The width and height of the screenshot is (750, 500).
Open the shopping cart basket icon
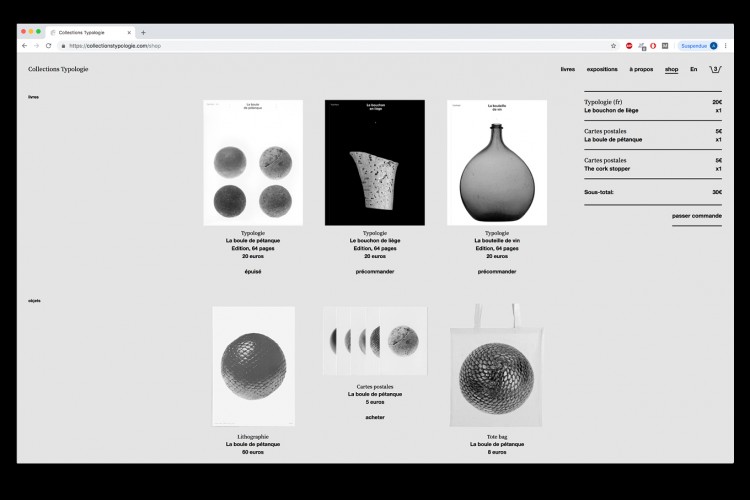715,69
